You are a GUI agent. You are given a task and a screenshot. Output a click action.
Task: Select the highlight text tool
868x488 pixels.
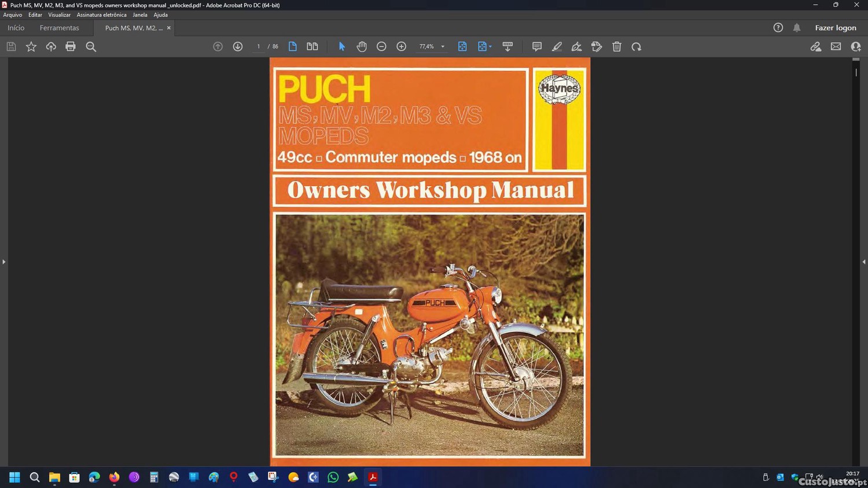click(557, 47)
